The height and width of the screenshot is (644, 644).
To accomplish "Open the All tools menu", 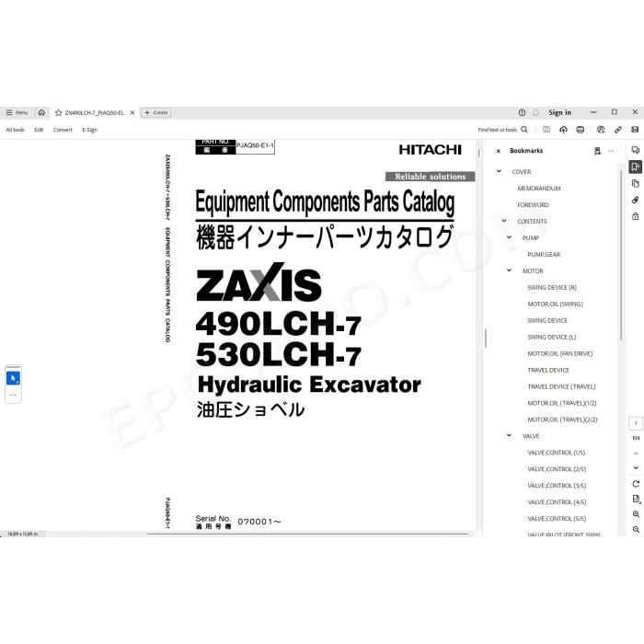I will click(16, 130).
